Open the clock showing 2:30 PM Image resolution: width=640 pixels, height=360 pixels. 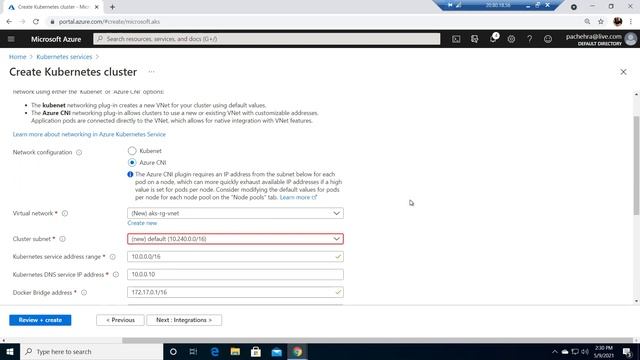[x=604, y=351]
